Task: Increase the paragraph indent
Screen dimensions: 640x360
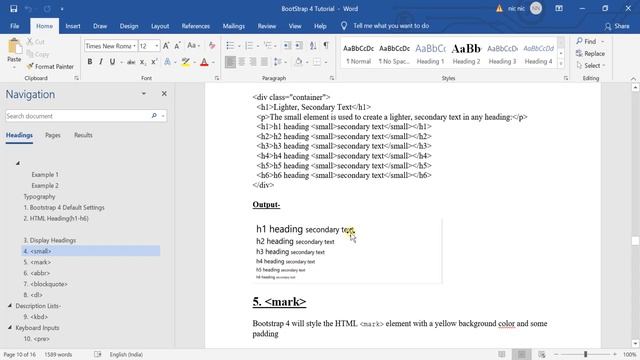Action: 299,46
